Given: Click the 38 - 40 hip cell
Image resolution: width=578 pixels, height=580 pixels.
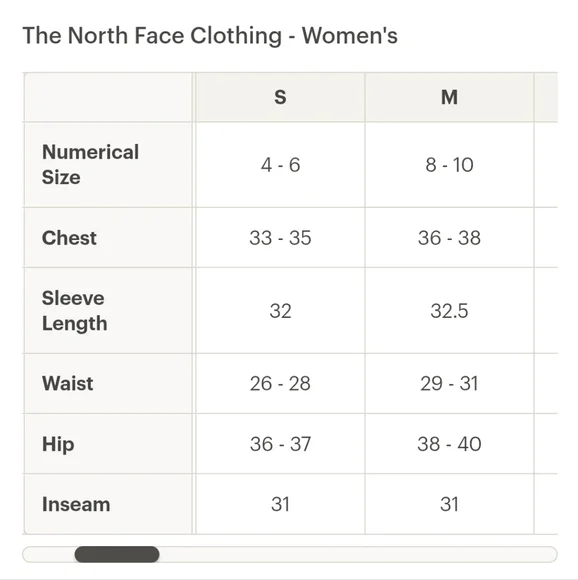Looking at the screenshot, I should (449, 444).
